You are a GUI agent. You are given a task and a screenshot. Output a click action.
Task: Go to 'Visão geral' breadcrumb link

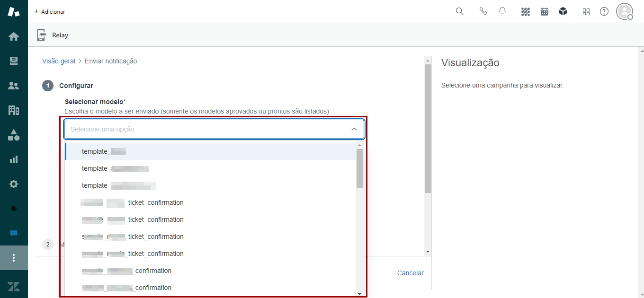click(x=59, y=61)
